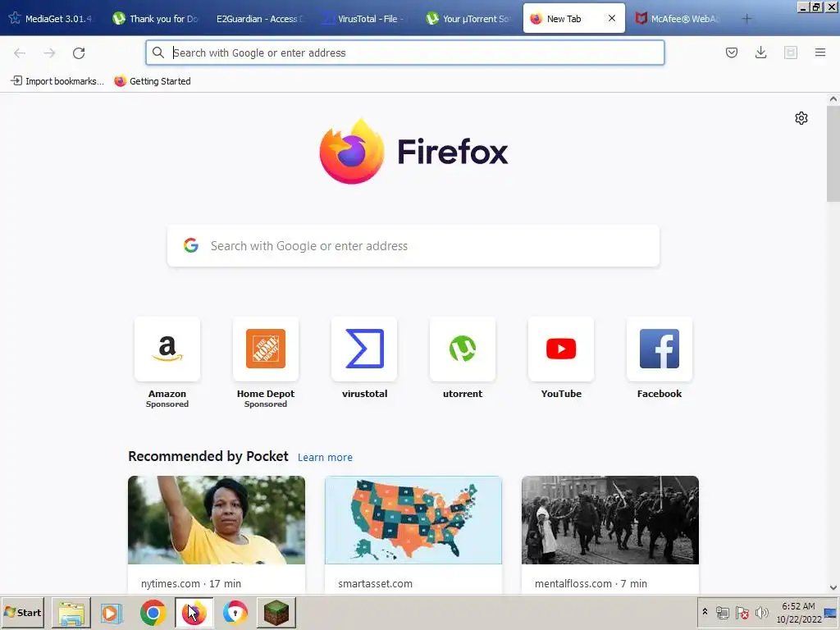This screenshot has width=840, height=630.
Task: Open Getting Started bookmark
Action: click(153, 81)
